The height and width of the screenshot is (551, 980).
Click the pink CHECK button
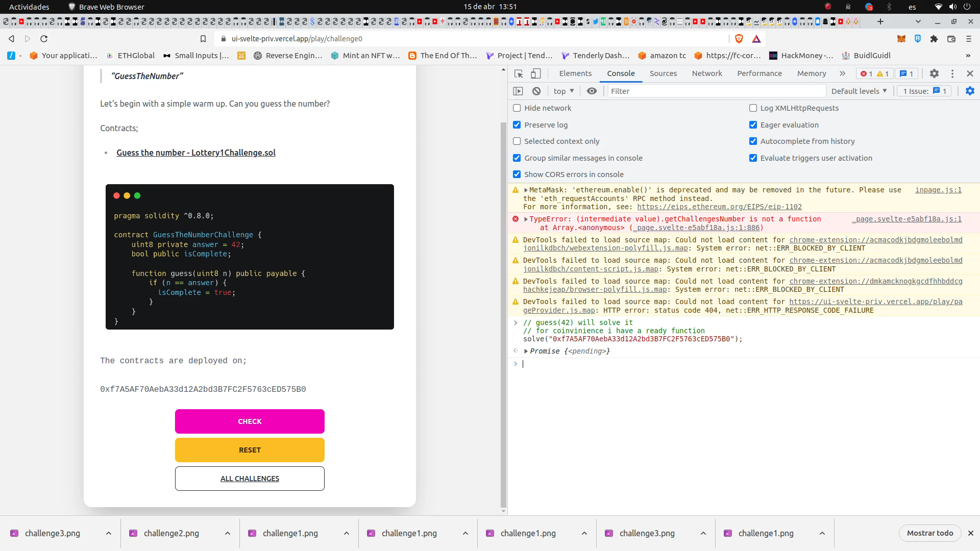(250, 421)
